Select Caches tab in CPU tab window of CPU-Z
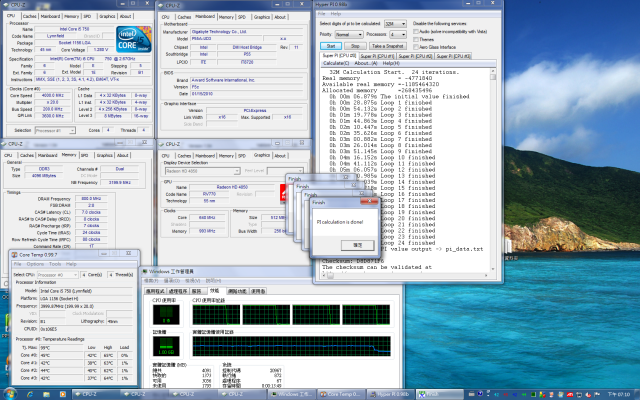Screen dimensions: 640x400 [x=29, y=16]
